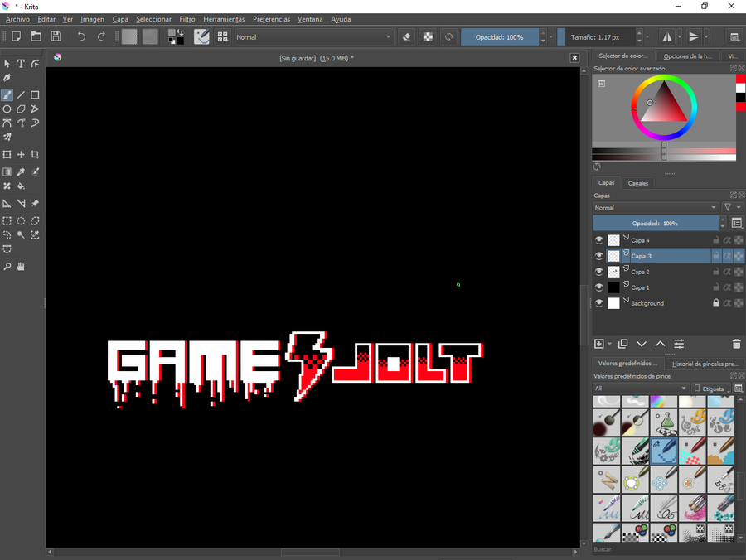Open Historial de pinceles tab
Image resolution: width=746 pixels, height=560 pixels.
coord(705,364)
